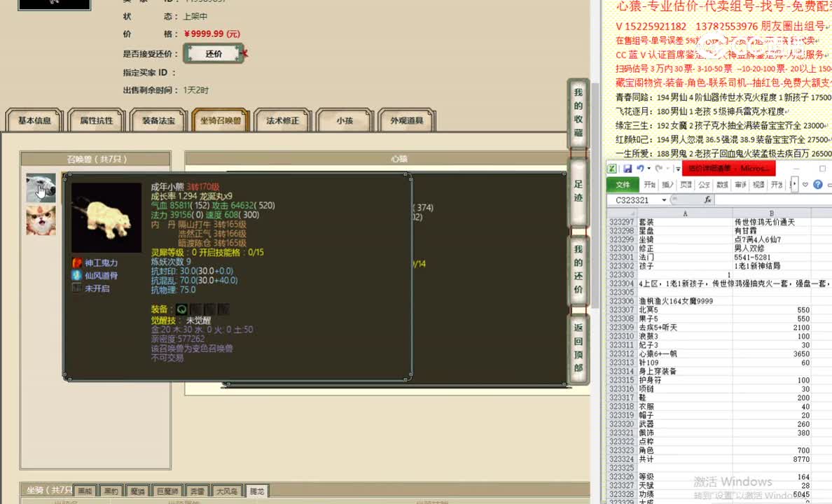832x504 pixels.
Task: Click the 未开启 locked skill slot icon
Action: (78, 288)
